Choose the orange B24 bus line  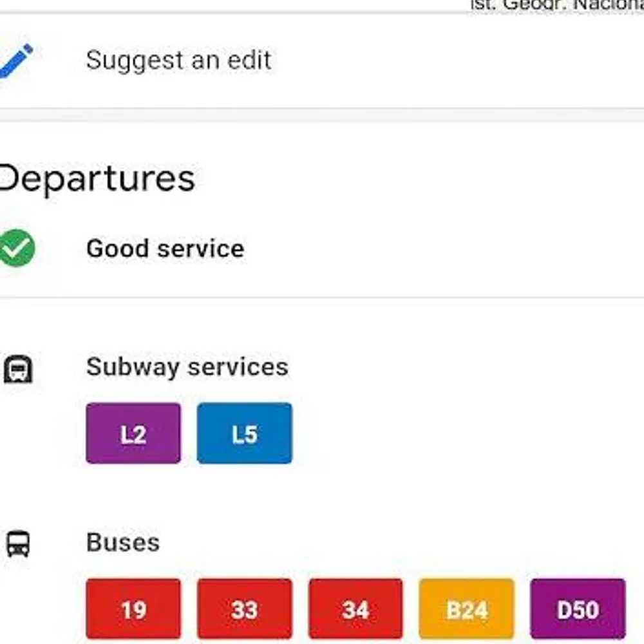467,609
